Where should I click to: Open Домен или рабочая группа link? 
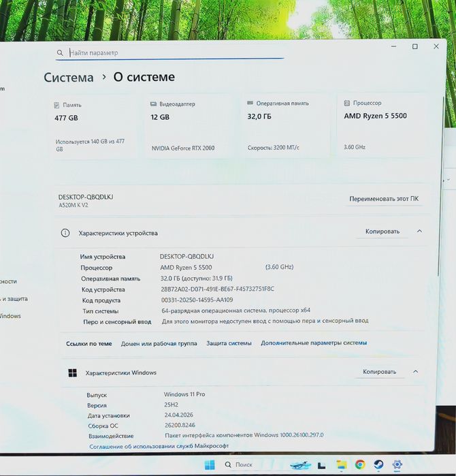pyautogui.click(x=159, y=344)
